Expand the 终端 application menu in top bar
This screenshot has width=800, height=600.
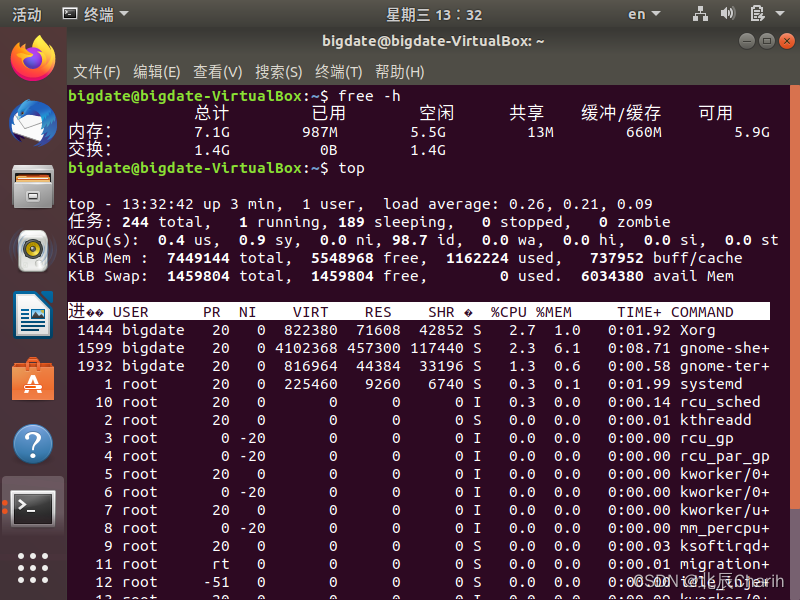click(x=95, y=14)
